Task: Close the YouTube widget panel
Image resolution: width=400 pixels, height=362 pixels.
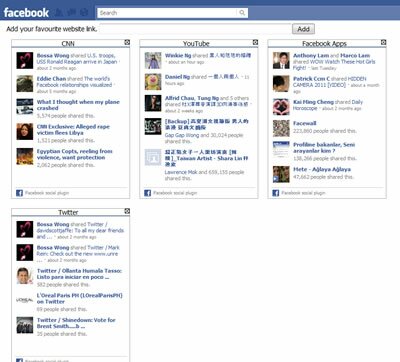Action: click(255, 42)
